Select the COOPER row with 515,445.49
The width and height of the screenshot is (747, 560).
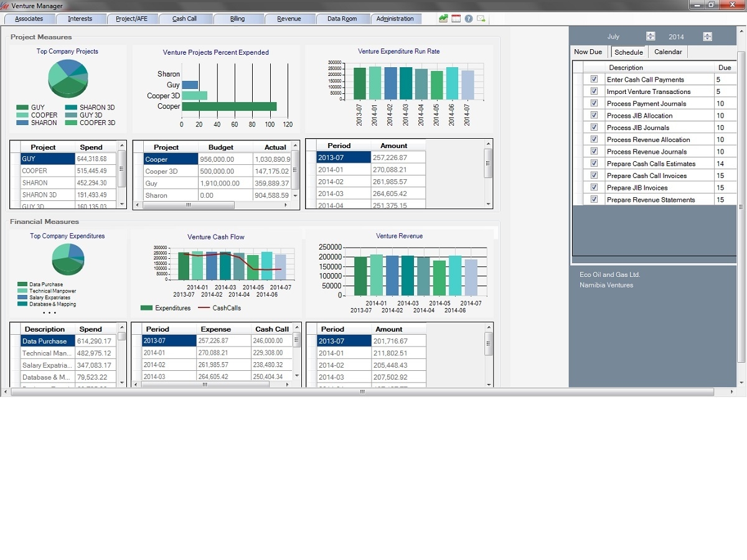[68, 171]
